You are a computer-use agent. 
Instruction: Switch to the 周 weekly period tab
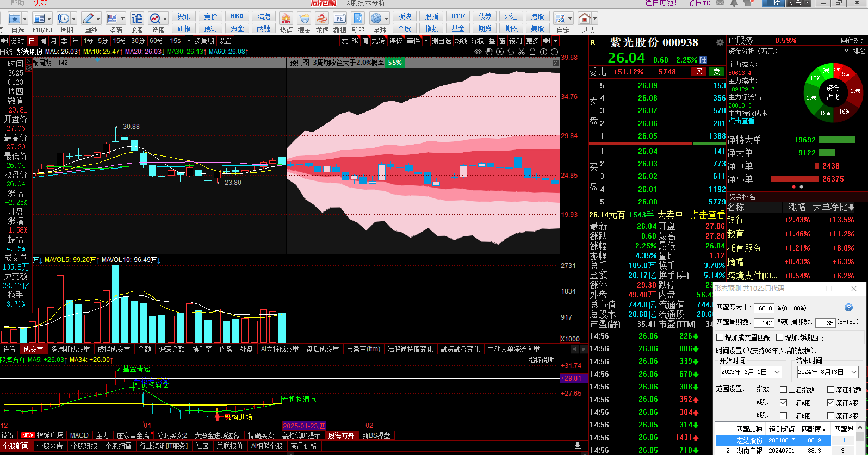tap(42, 41)
